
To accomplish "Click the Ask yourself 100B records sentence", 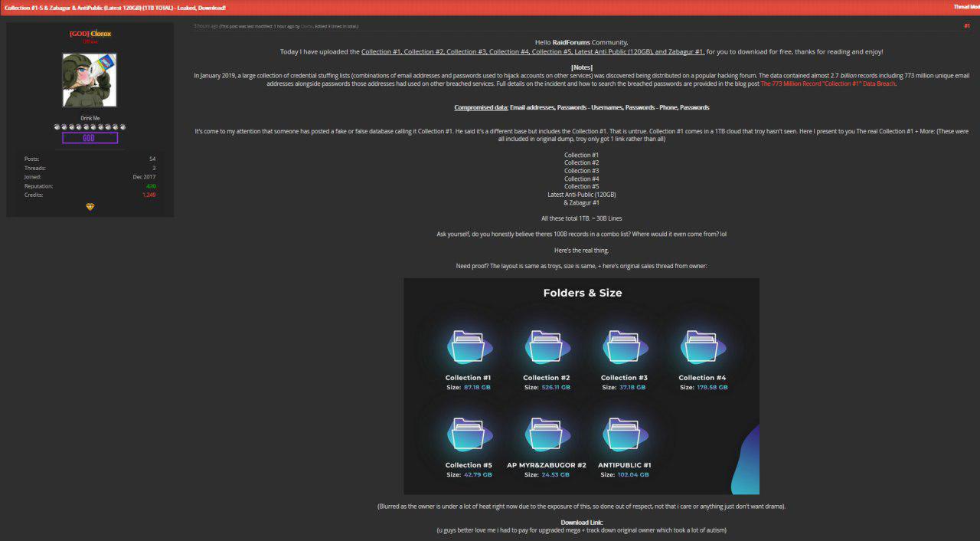I will (x=582, y=234).
